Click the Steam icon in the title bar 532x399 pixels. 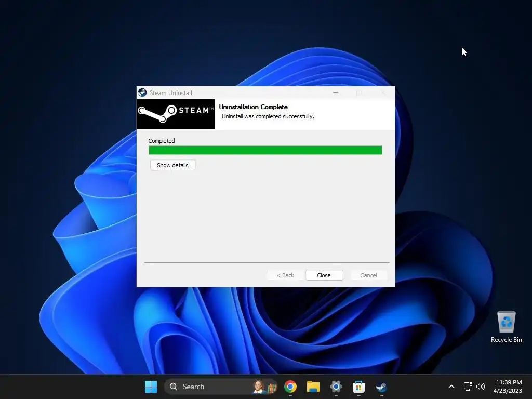click(142, 92)
